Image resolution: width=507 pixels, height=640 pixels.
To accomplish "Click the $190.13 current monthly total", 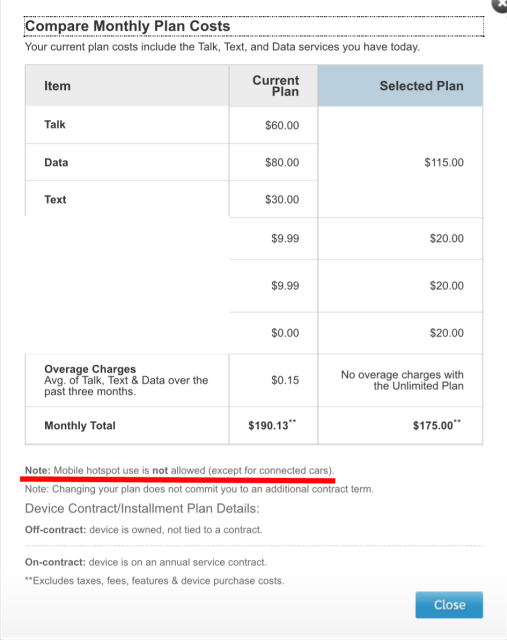I will coord(272,425).
